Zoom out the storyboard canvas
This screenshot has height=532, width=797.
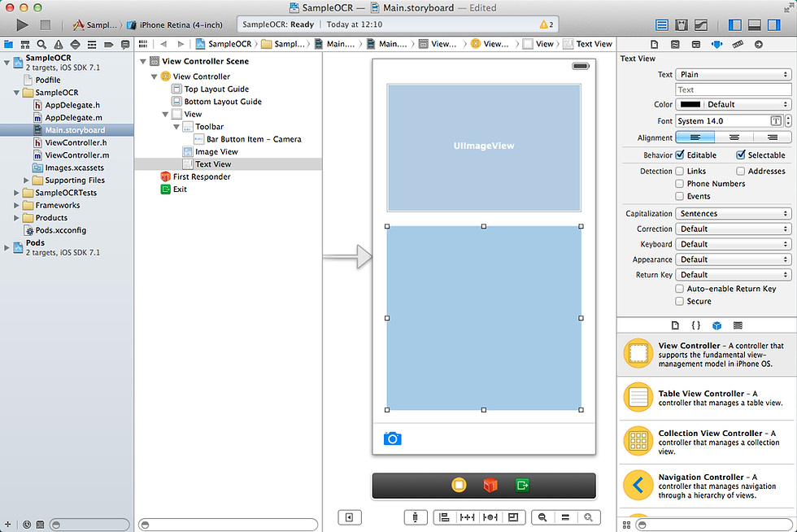542,517
